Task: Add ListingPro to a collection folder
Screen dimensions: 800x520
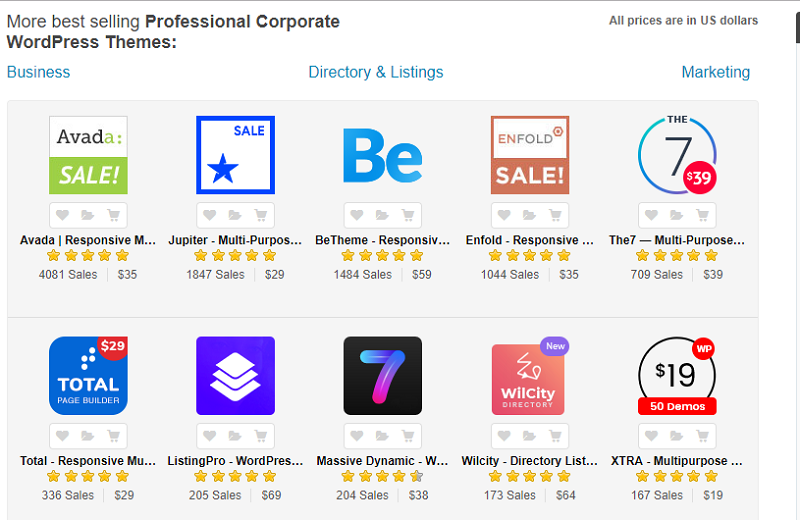Action: tap(235, 436)
